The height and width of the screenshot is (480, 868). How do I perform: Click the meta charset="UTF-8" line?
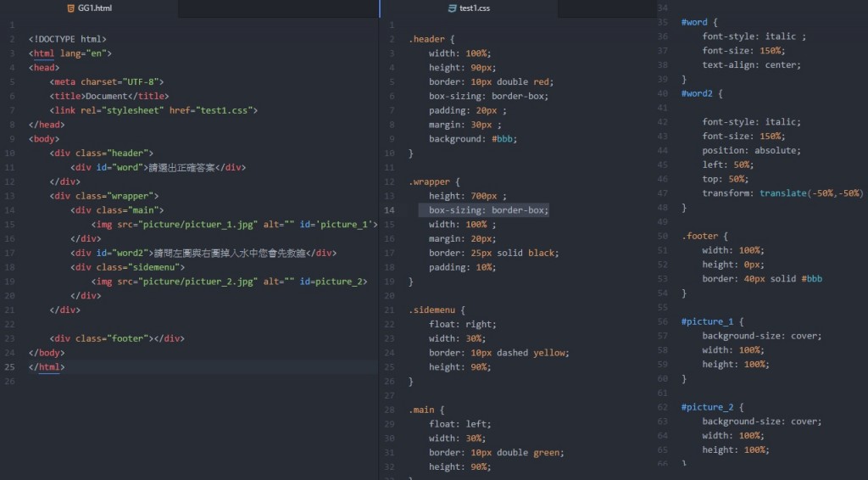pos(107,82)
